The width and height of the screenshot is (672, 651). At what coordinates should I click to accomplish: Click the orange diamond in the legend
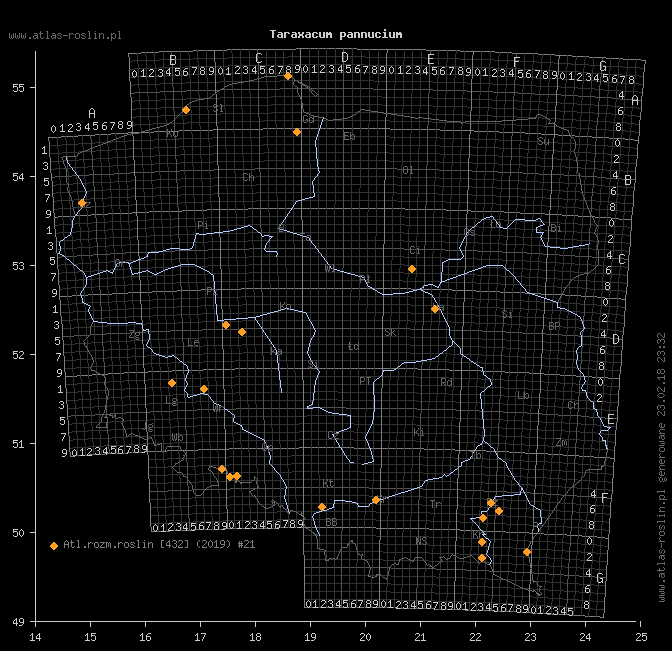click(x=54, y=546)
